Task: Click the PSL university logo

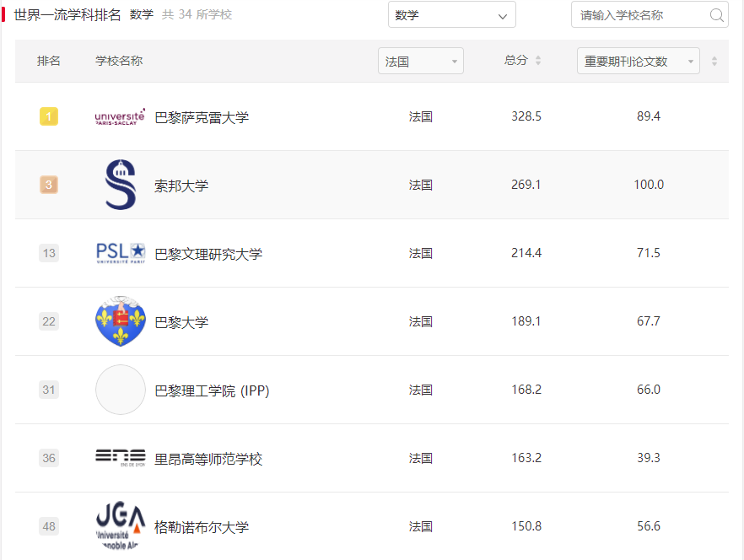Action: (x=121, y=253)
